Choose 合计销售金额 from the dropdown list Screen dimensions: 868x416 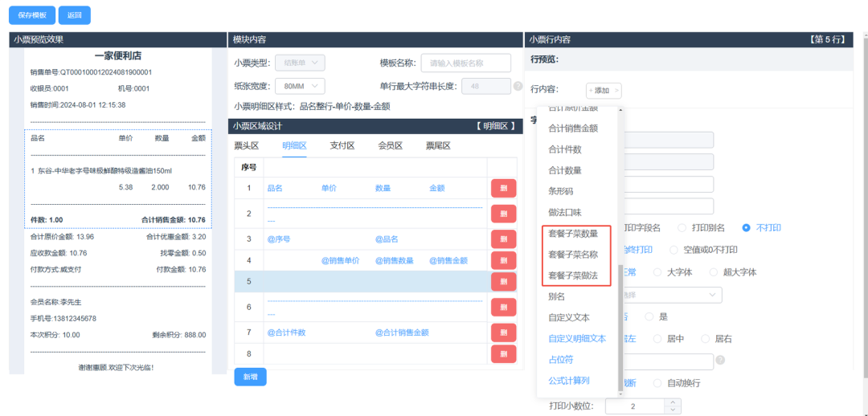tap(573, 128)
